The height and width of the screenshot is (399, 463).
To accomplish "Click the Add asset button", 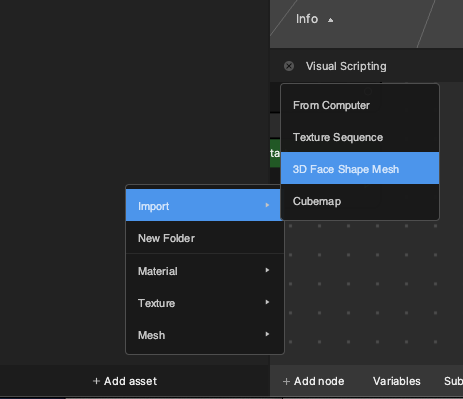I will 125,381.
